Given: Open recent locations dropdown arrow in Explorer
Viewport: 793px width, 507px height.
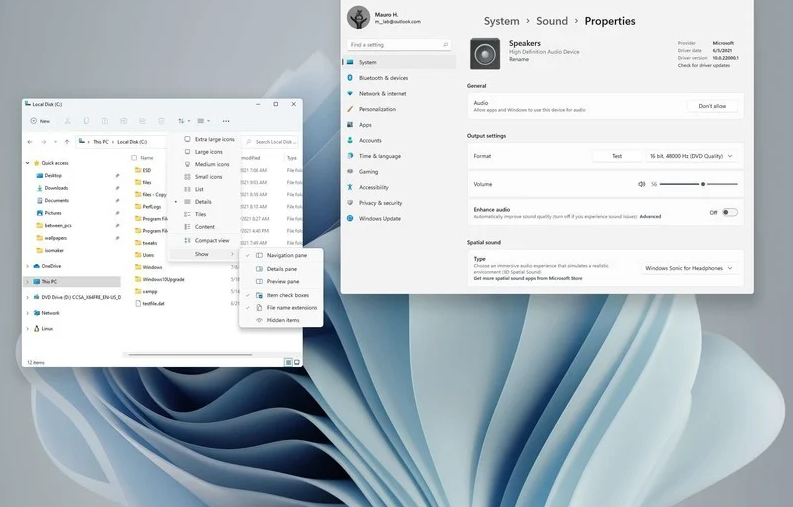Looking at the screenshot, I should (x=55, y=142).
